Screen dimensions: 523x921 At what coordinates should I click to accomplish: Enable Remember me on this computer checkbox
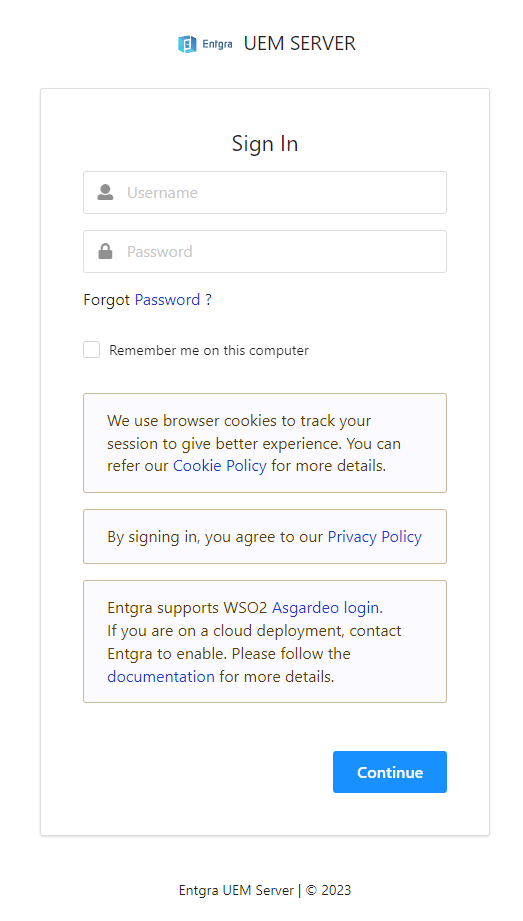click(x=92, y=350)
